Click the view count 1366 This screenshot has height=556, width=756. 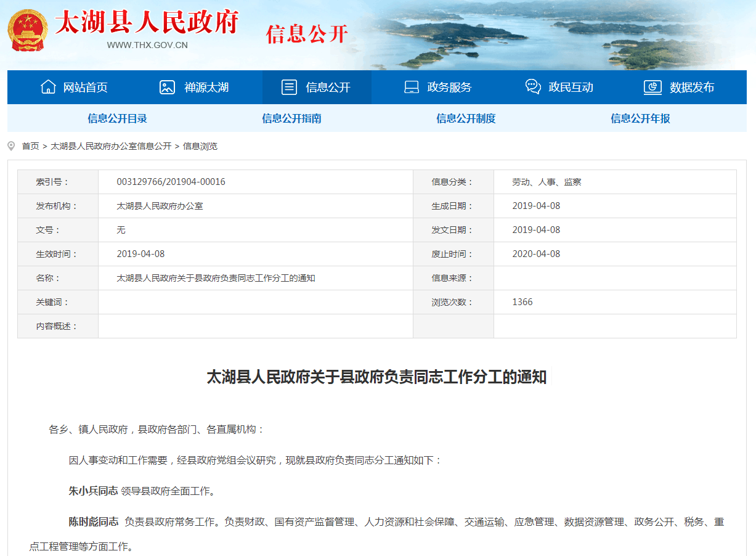coord(522,302)
